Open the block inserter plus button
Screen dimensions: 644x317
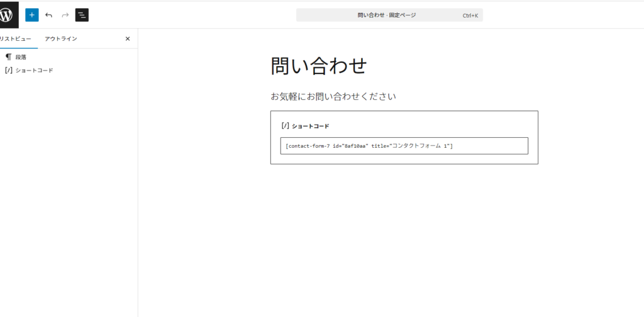tap(32, 15)
